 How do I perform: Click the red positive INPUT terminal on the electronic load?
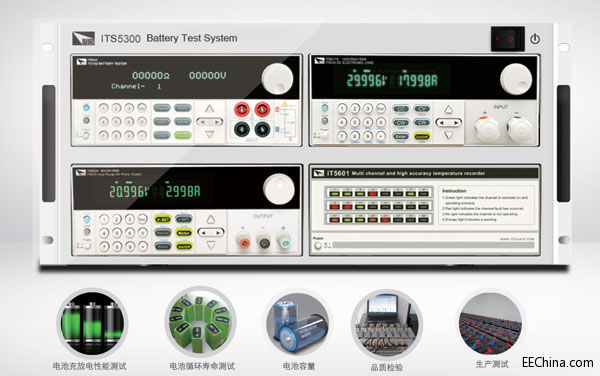click(x=487, y=129)
